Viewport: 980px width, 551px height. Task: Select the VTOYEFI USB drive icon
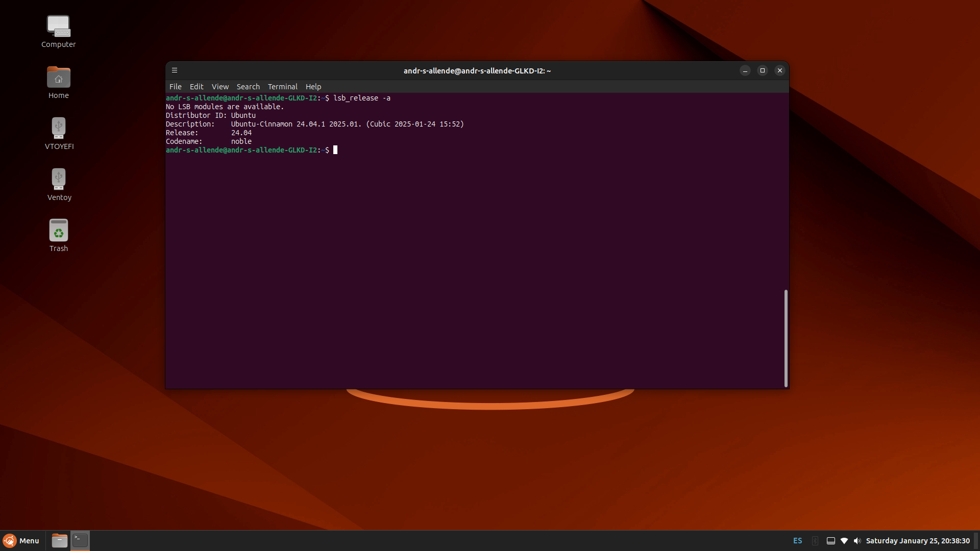[59, 129]
